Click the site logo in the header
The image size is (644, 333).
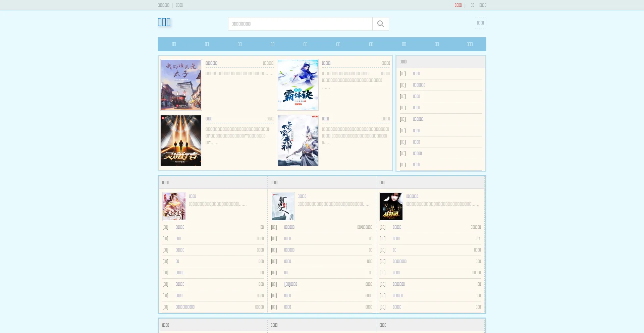(164, 22)
